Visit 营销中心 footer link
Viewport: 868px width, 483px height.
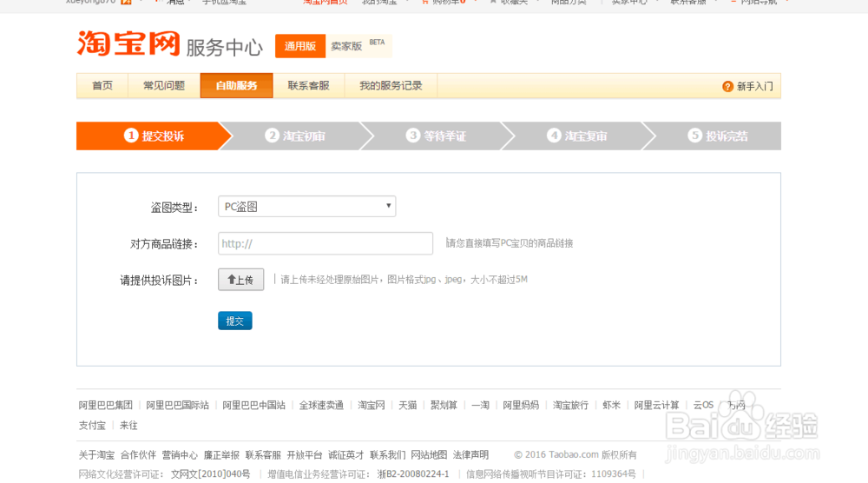tap(180, 455)
